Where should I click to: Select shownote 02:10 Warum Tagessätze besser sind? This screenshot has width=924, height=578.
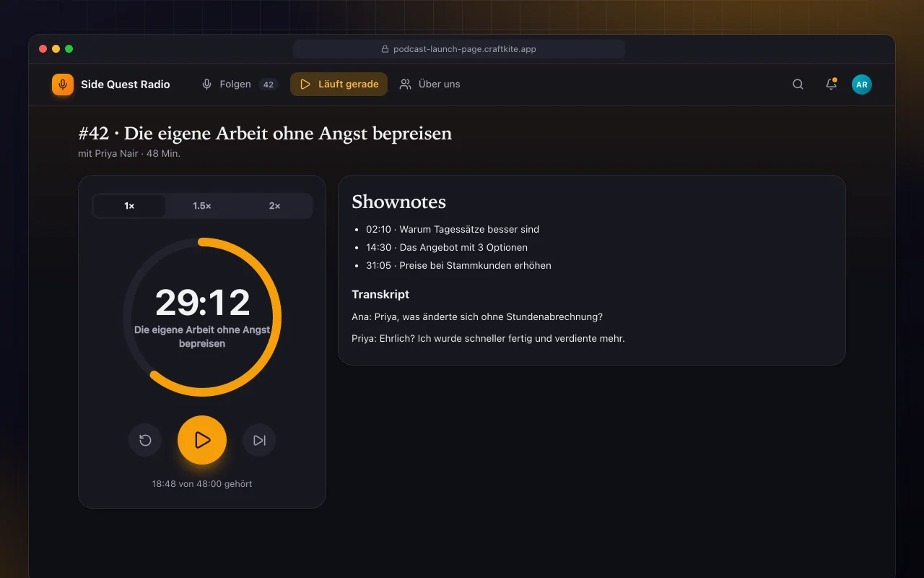[x=453, y=229]
